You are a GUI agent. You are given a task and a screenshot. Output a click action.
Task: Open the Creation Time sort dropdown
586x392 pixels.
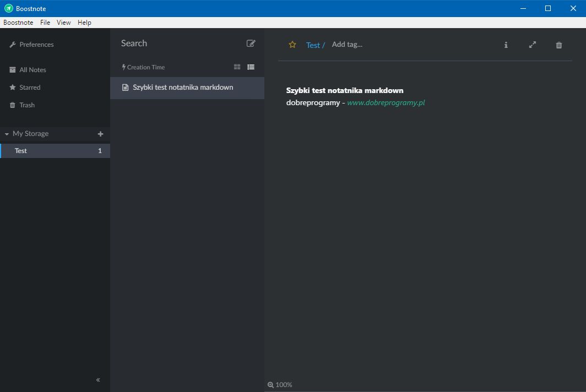[x=144, y=67]
